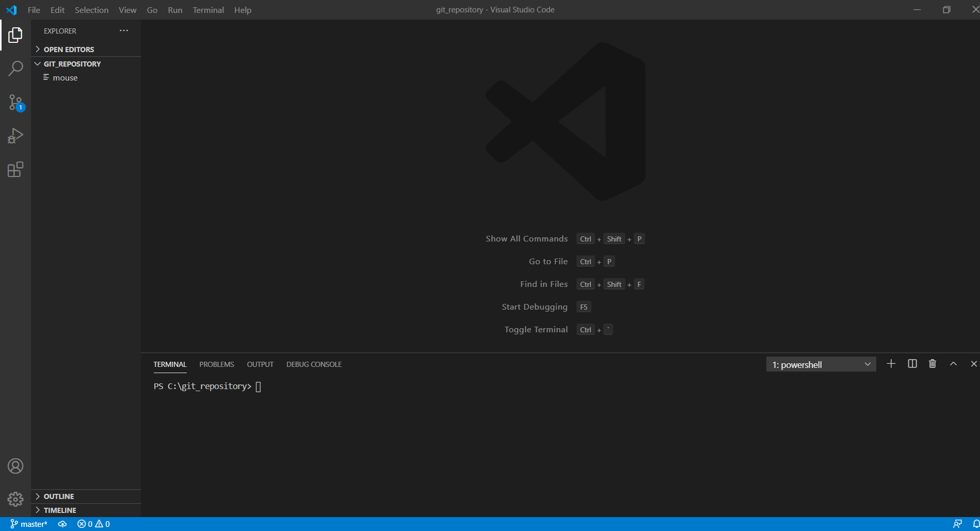Open the Help menu

(x=243, y=10)
